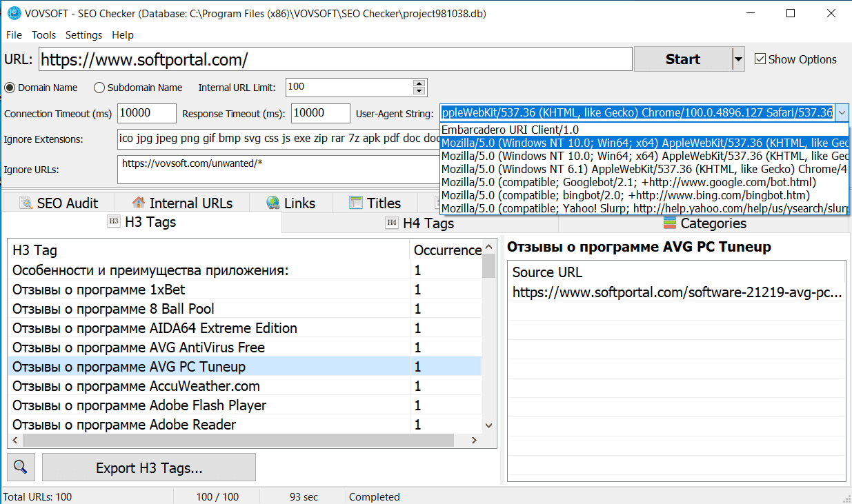Viewport: 852px width, 504px height.
Task: Click the H3 Tag column header
Action: coord(209,250)
